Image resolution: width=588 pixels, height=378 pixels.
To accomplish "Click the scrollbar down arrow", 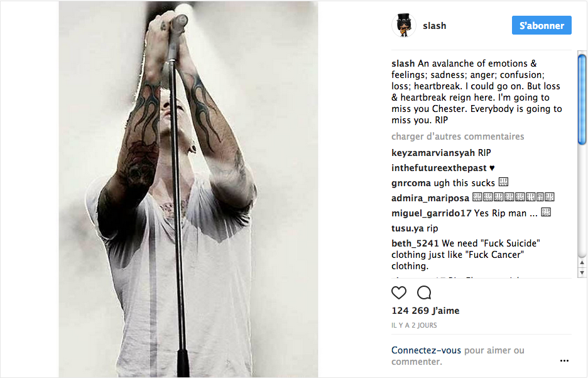I will click(x=582, y=273).
